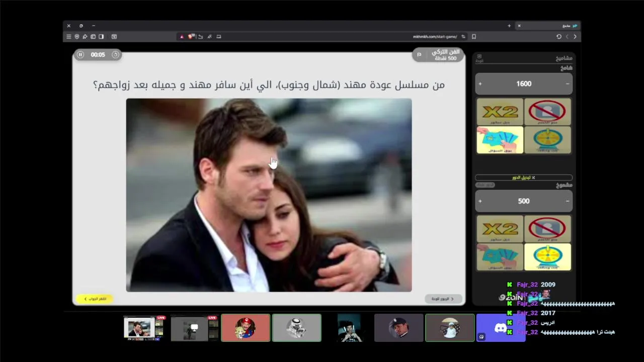The image size is (644, 362).
Task: Click the screenshot capture icon in toolbar
Action: pos(114,37)
